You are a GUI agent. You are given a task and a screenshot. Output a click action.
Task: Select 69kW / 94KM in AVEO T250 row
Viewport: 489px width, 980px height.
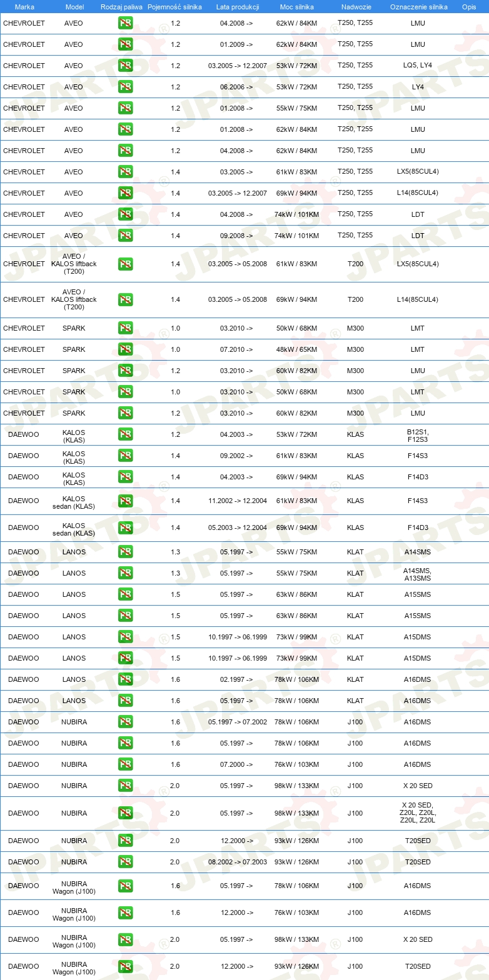(x=296, y=193)
